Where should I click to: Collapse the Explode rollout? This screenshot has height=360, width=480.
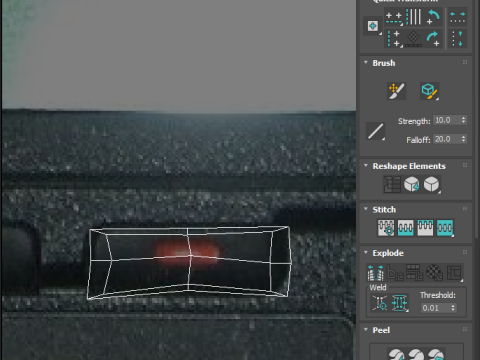366,252
